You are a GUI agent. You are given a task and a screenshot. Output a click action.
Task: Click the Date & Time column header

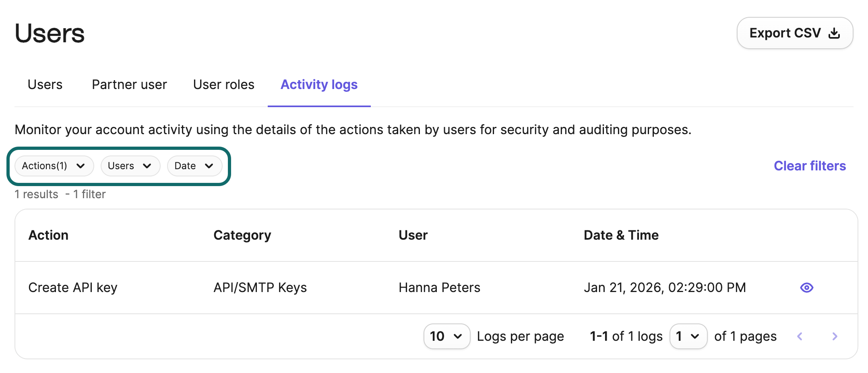point(621,235)
